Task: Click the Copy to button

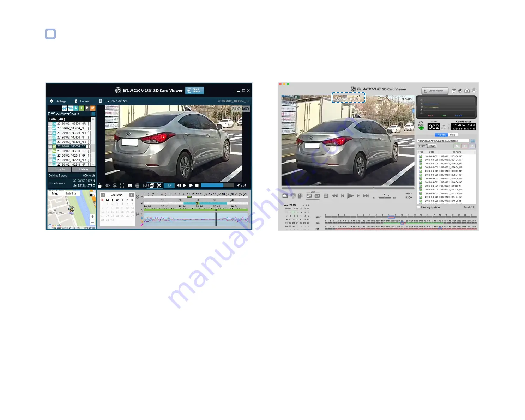Action: (60, 169)
